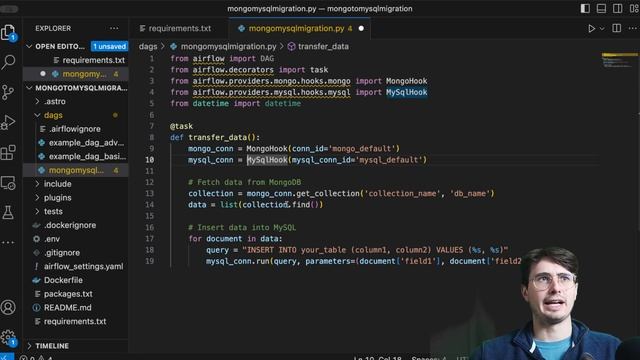Image resolution: width=640 pixels, height=360 pixels.
Task: Open the Manage gear menu
Action: pyautogui.click(x=8, y=337)
